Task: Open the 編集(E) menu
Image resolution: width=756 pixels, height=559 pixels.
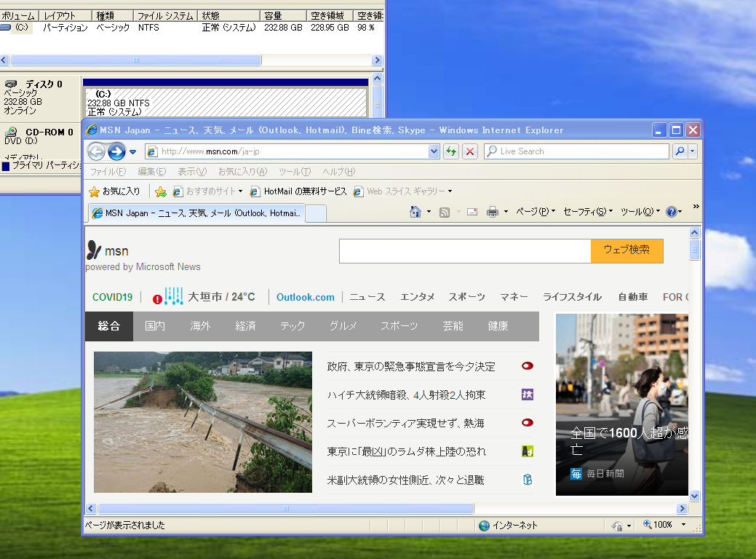Action: [152, 172]
